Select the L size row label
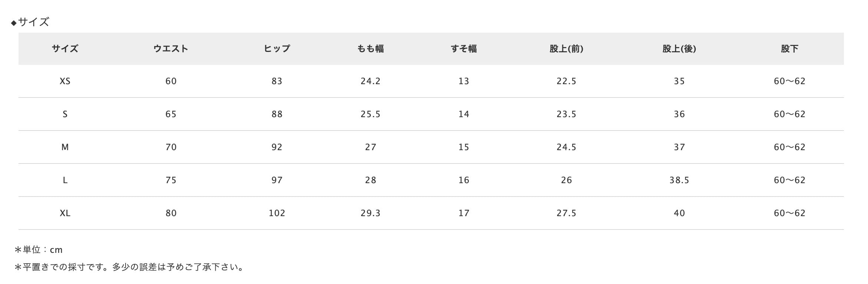 tap(65, 180)
